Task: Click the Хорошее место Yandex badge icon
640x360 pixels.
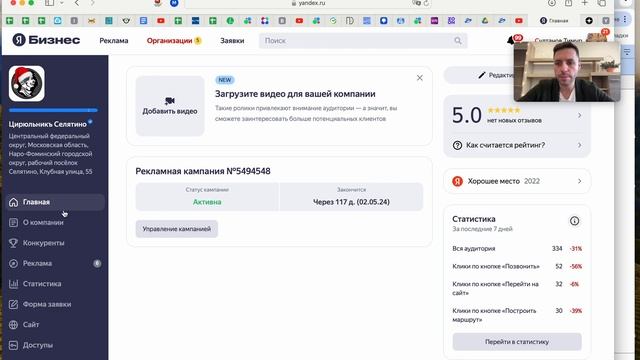Action: click(x=458, y=181)
